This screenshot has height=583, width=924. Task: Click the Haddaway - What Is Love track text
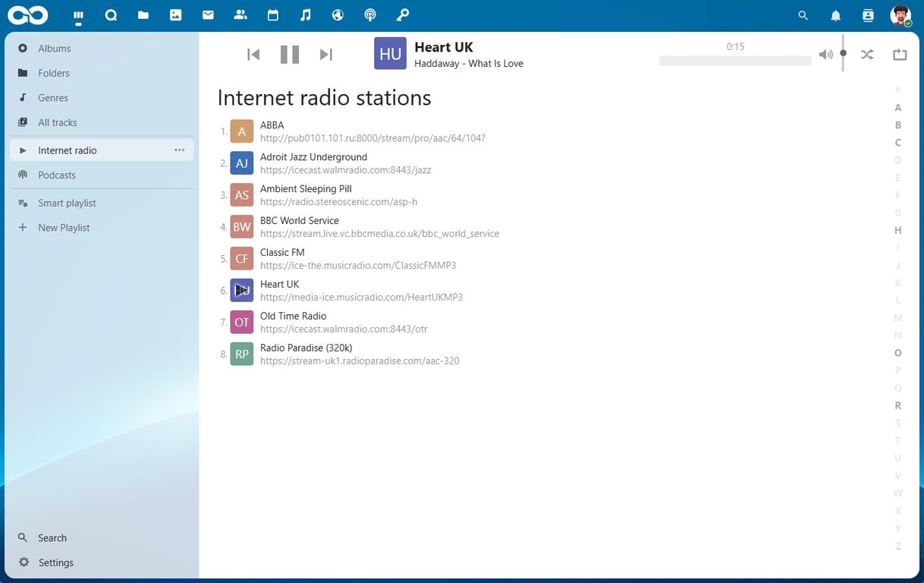[x=469, y=64]
